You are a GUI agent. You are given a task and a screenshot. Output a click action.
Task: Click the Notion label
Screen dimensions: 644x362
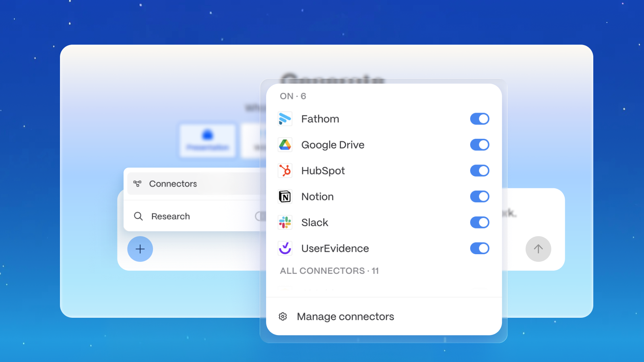tap(318, 197)
